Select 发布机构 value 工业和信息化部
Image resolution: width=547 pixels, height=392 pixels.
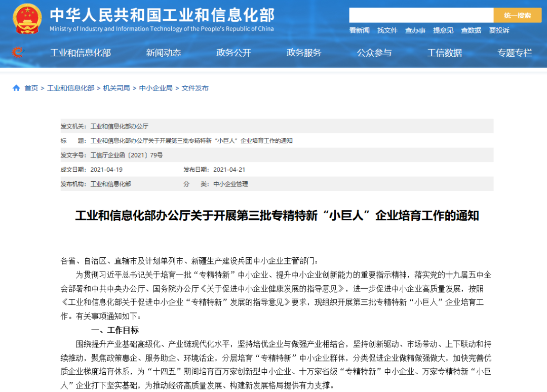click(x=110, y=184)
